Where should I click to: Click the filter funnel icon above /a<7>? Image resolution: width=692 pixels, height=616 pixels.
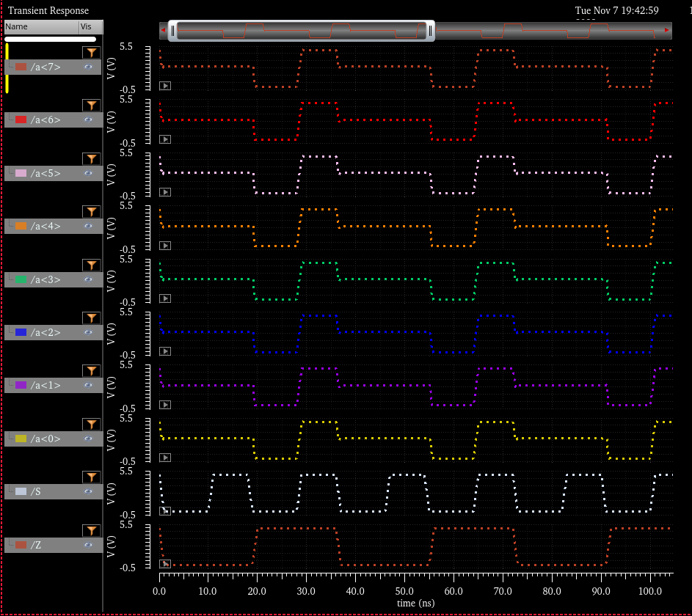tap(90, 52)
